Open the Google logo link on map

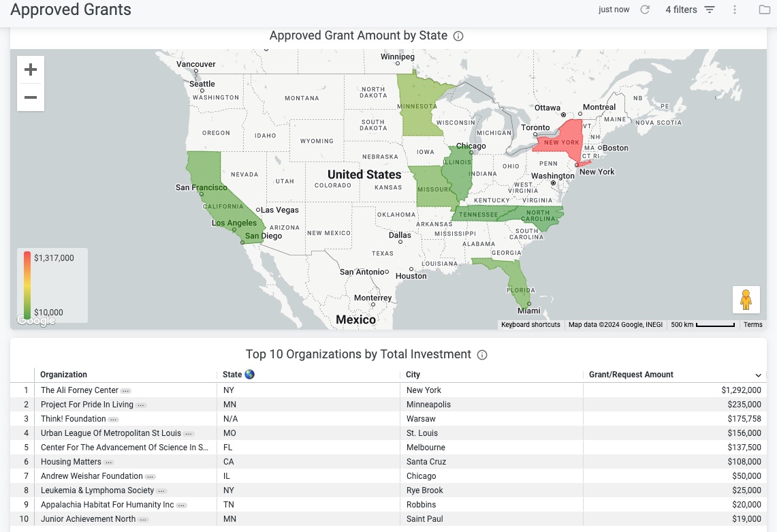(36, 320)
